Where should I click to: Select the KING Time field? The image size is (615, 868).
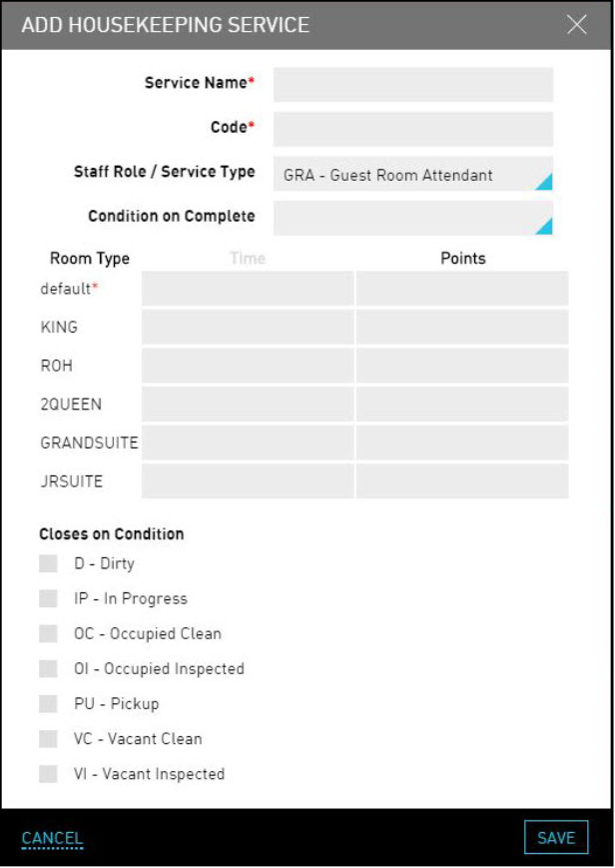(247, 327)
